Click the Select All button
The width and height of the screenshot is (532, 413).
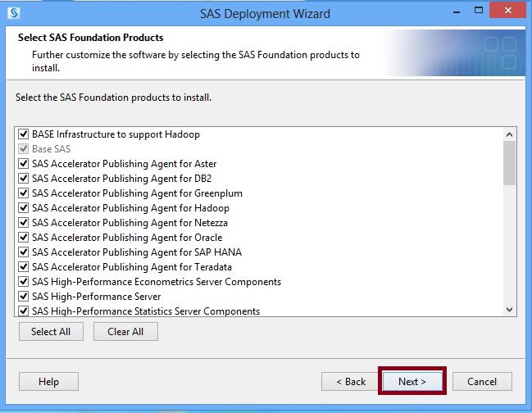coord(51,331)
